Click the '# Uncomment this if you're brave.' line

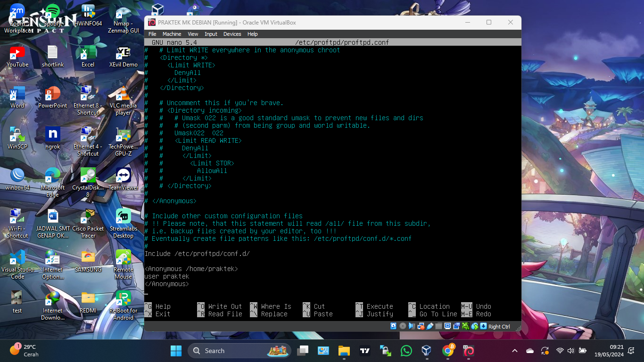pos(214,103)
